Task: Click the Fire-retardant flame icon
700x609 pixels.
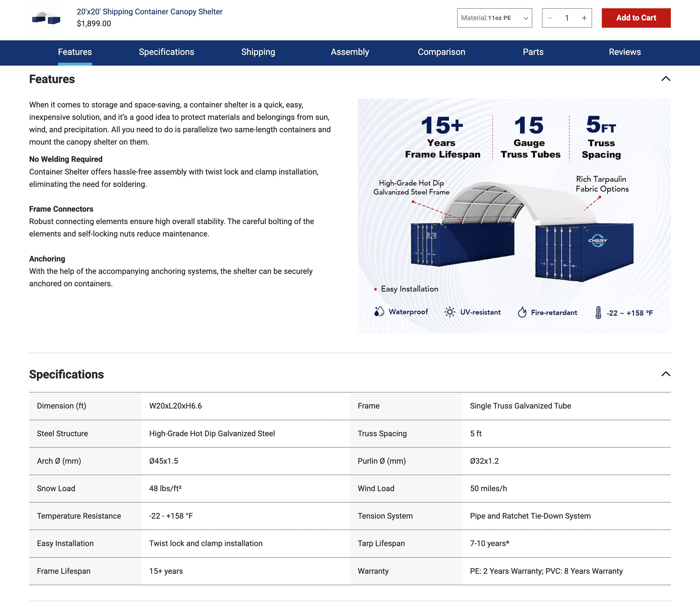Action: [x=522, y=312]
